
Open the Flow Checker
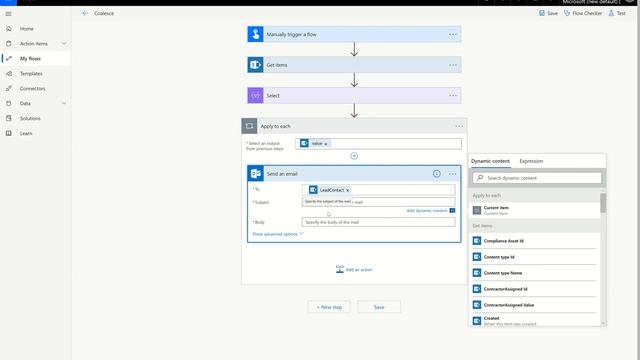583,13
